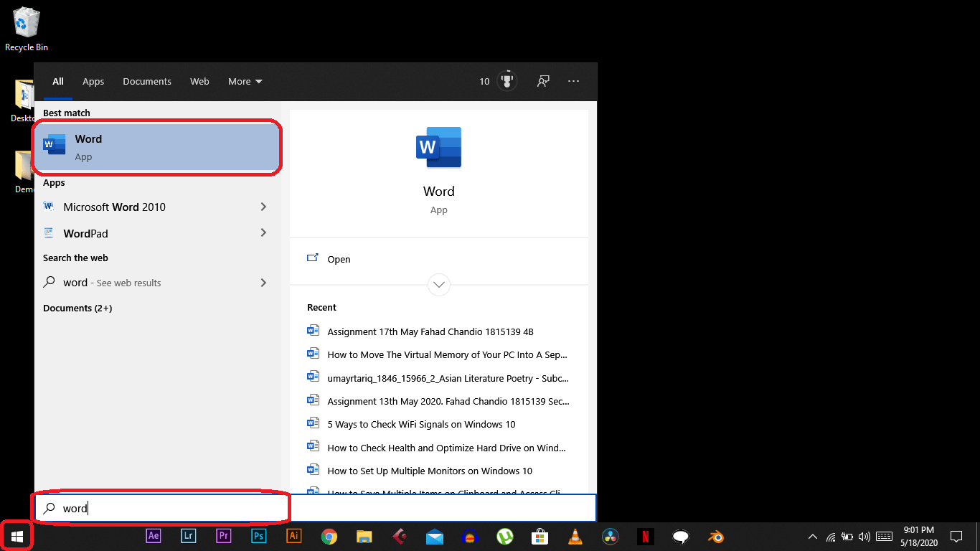Launch Adobe Illustrator from the taskbar
Viewport: 980px width, 551px height.
293,536
